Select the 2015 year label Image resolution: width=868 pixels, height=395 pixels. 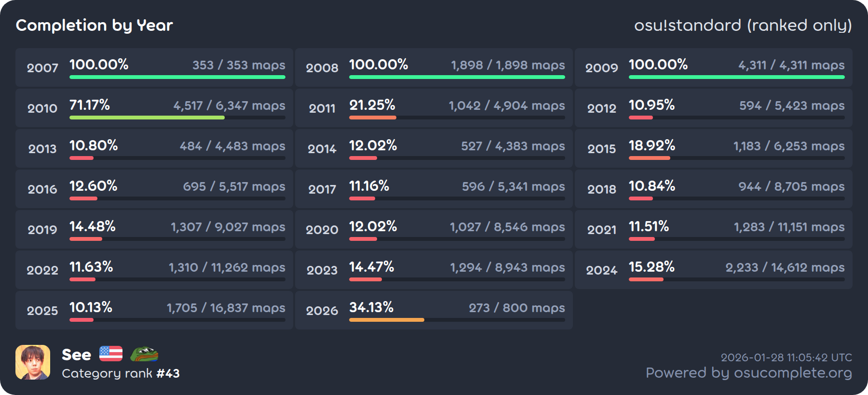point(601,149)
